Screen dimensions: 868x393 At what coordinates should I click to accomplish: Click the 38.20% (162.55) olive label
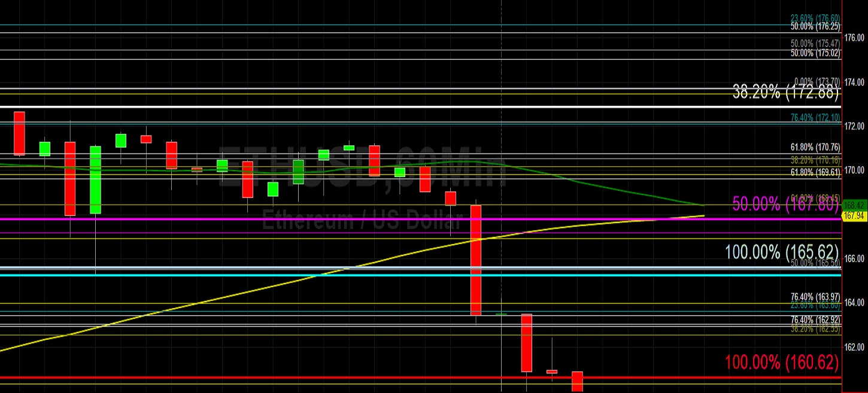coord(815,328)
